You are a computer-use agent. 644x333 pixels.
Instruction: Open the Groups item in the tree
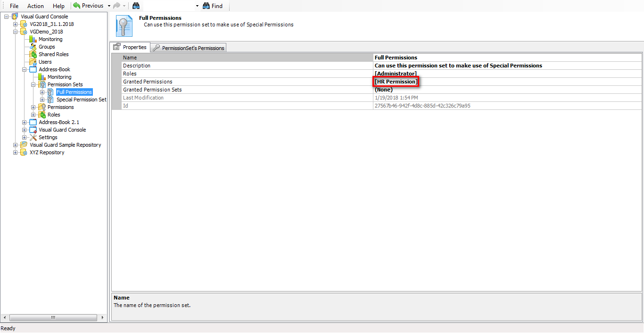pyautogui.click(x=33, y=46)
